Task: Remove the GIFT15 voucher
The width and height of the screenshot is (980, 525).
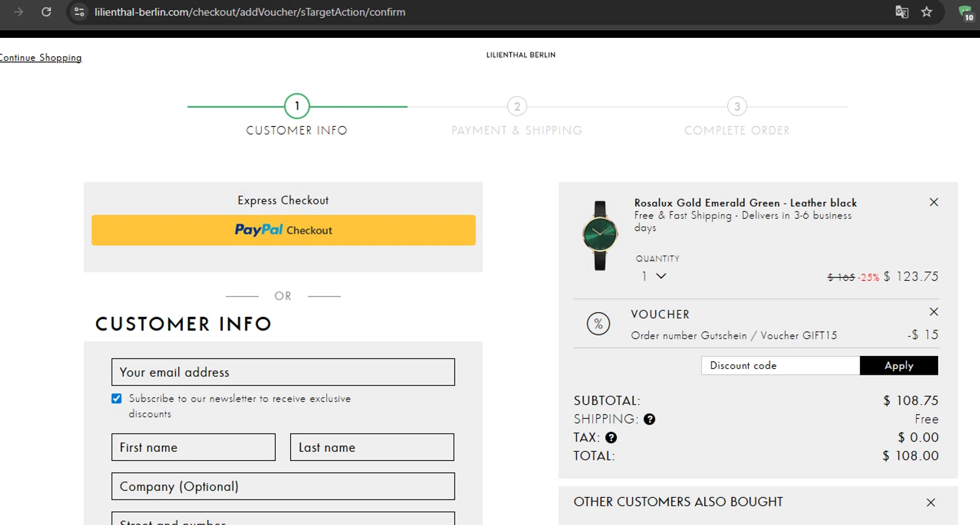Action: pyautogui.click(x=934, y=311)
